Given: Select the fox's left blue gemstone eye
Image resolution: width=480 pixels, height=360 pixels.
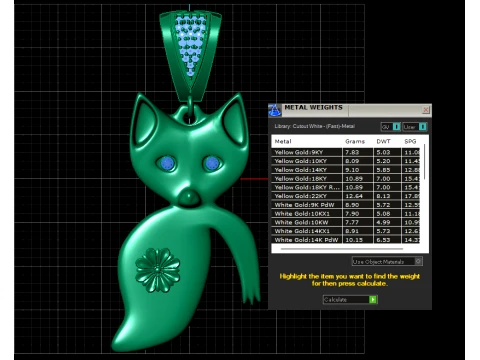Looking at the screenshot, I should tap(167, 163).
